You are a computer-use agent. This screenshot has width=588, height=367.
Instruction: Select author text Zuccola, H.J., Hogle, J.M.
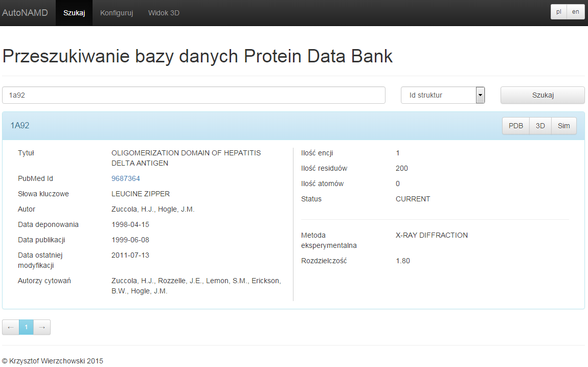(153, 209)
